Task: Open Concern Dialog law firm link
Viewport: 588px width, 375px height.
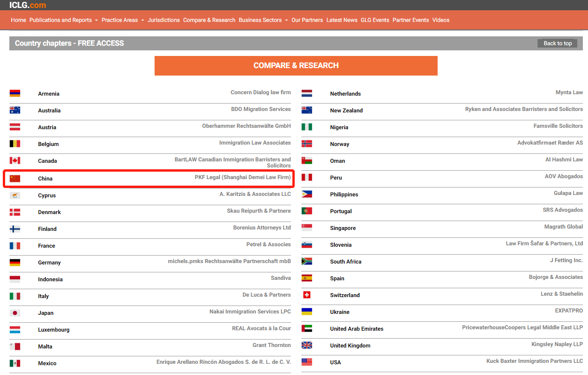Action: (261, 92)
